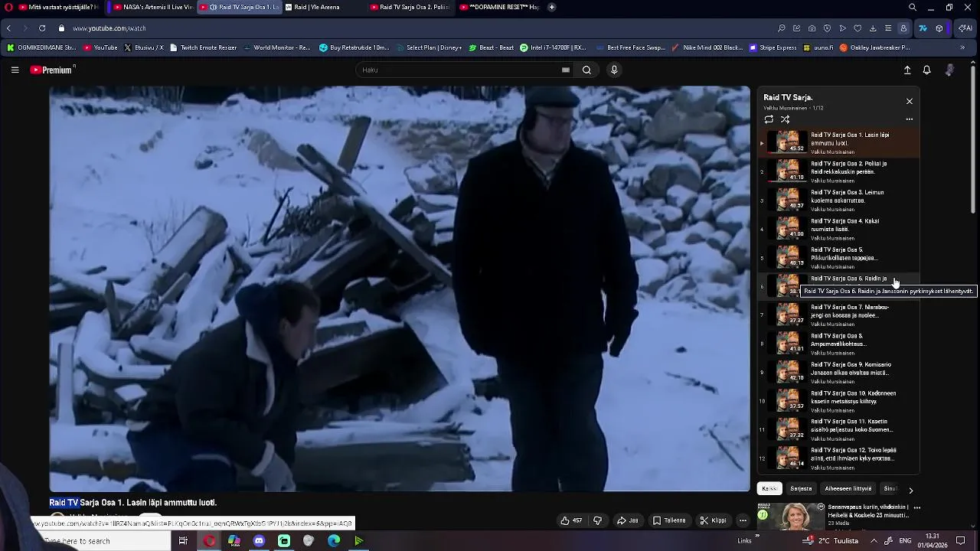The height and width of the screenshot is (551, 980).
Task: Open browser snapshot camera icon
Action: point(812,28)
